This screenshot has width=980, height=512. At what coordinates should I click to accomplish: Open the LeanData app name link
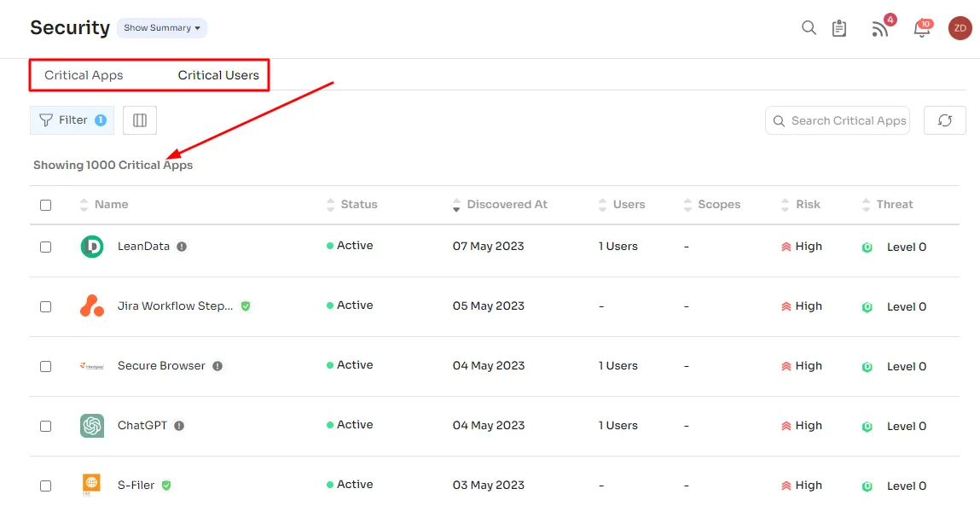(144, 247)
